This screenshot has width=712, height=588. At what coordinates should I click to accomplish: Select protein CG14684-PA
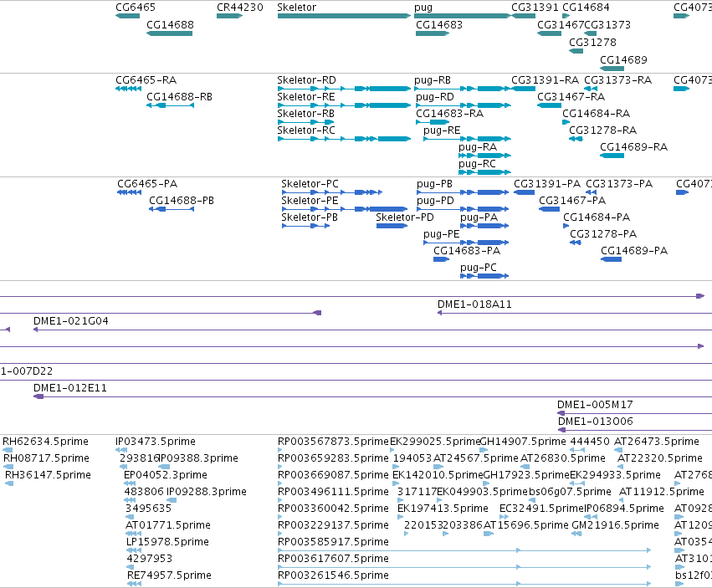[x=566, y=226]
